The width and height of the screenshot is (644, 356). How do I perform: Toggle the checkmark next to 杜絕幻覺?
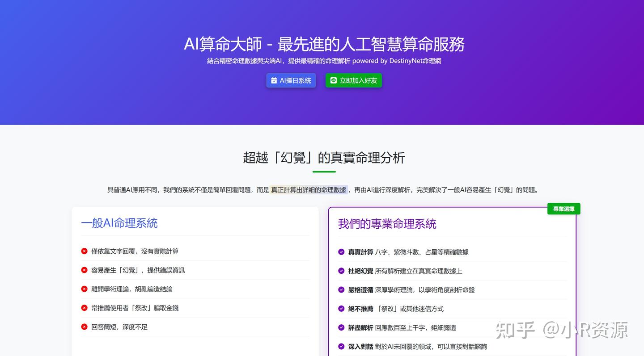(x=341, y=271)
